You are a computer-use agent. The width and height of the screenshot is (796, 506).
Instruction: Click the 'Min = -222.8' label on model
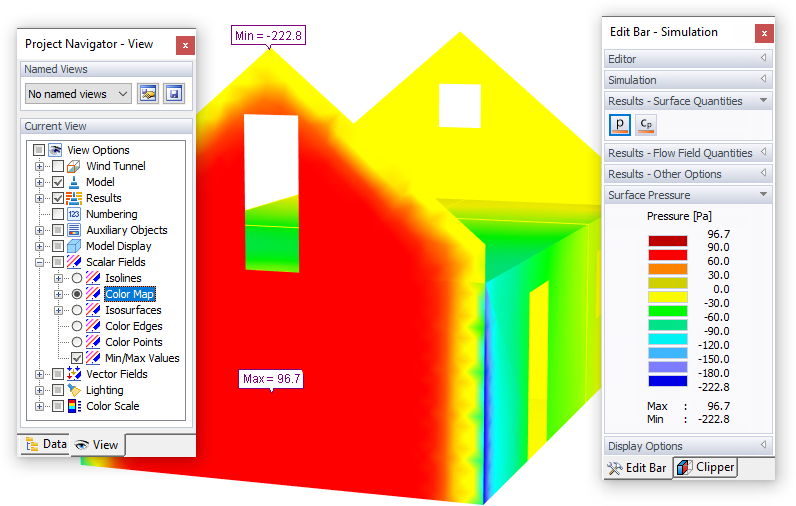click(269, 36)
